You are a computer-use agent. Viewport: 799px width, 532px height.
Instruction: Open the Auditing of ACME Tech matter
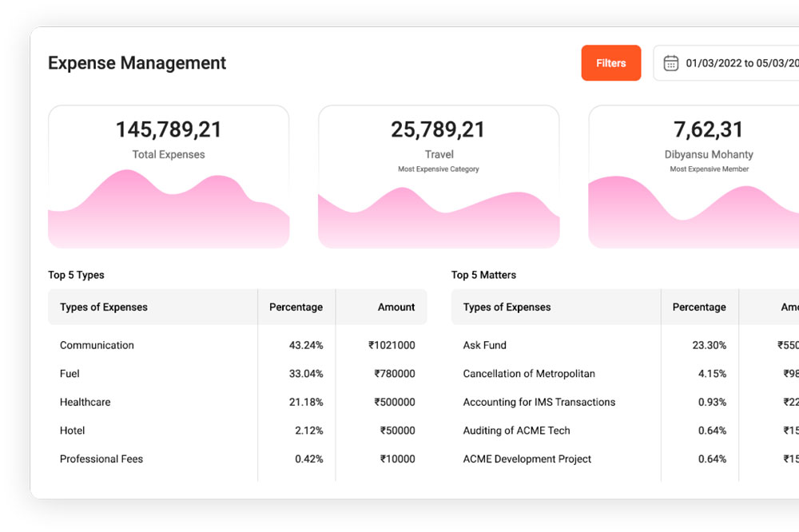517,431
